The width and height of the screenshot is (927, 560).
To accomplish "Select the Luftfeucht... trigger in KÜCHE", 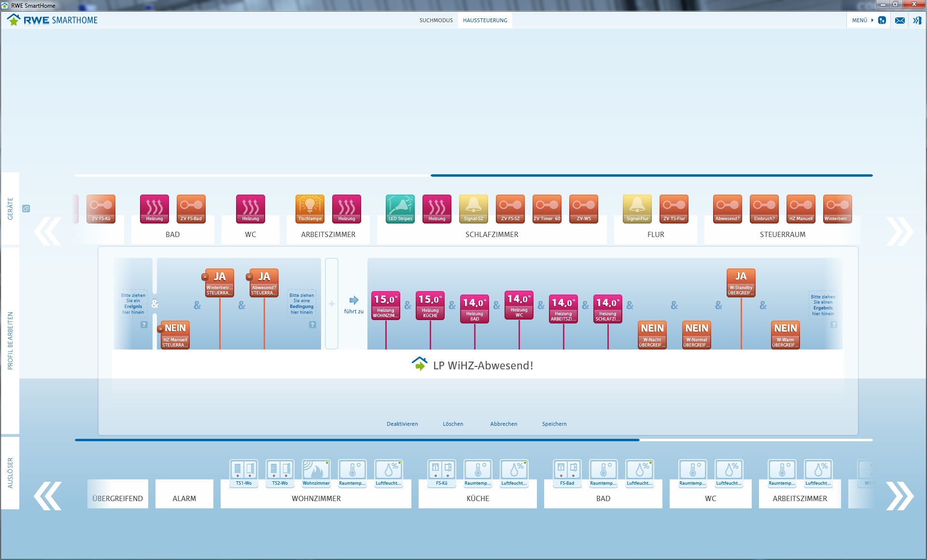I will tap(514, 473).
